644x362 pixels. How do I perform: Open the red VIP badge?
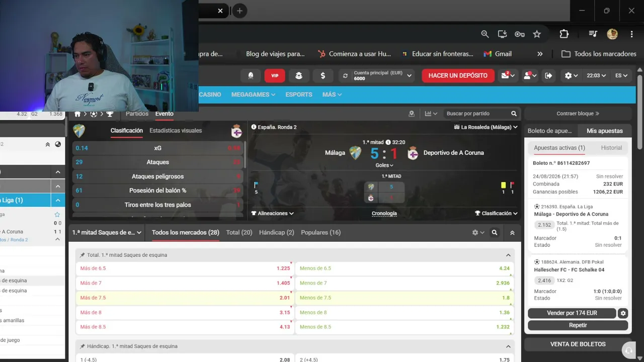pyautogui.click(x=275, y=75)
